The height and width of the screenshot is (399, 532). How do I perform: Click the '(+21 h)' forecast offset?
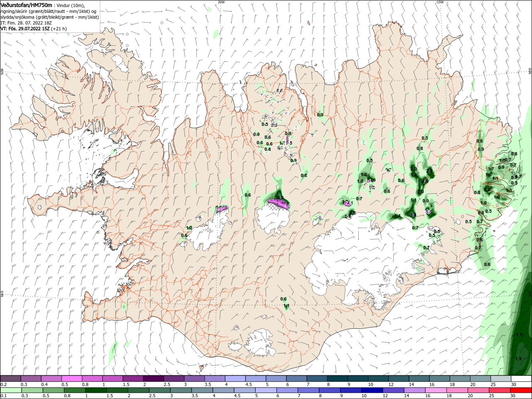pos(59,29)
